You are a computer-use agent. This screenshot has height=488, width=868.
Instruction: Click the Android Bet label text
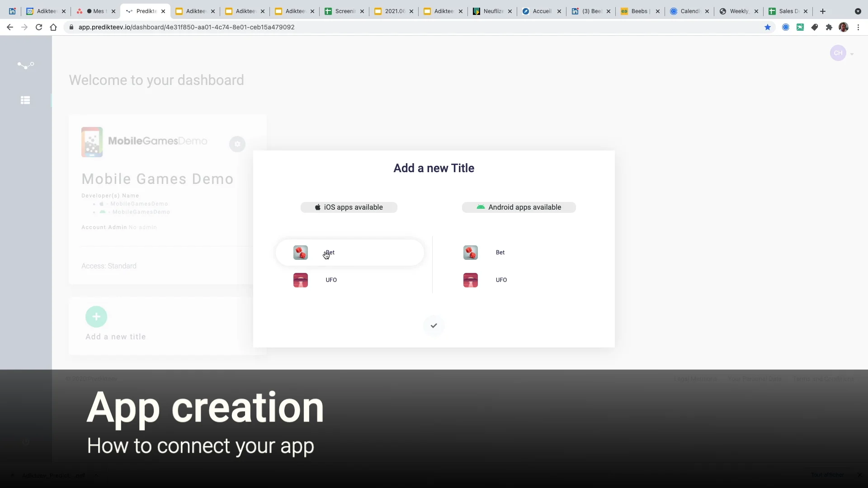coord(500,253)
